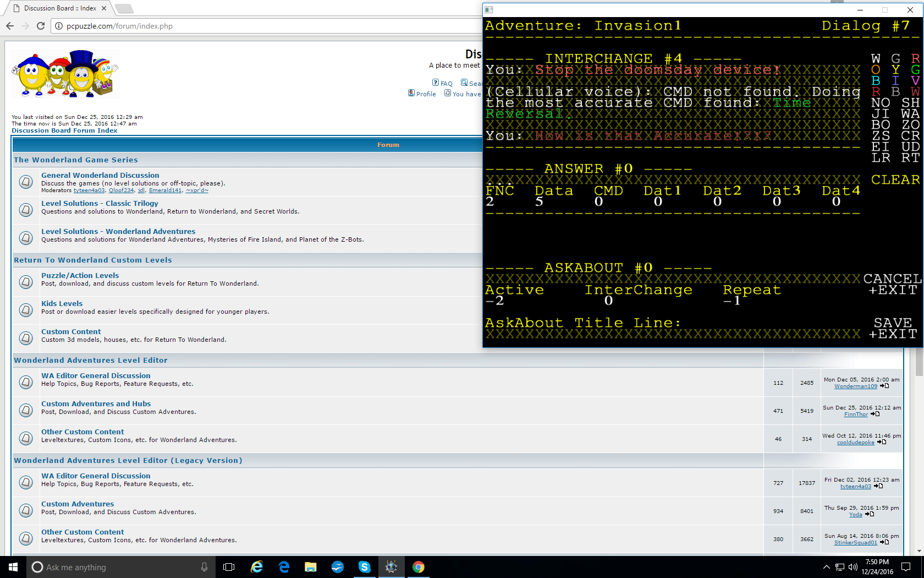
Task: Pick the cyan B text color
Action: (876, 80)
